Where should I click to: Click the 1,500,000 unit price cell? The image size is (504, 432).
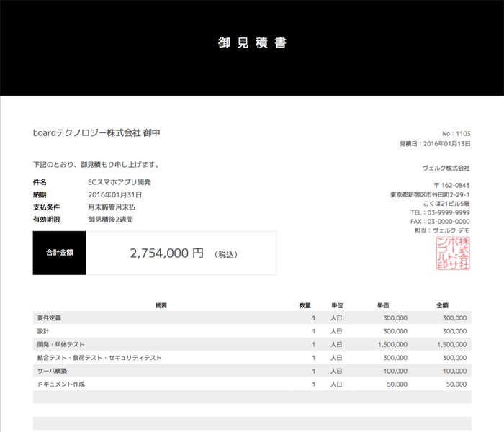[x=392, y=345]
